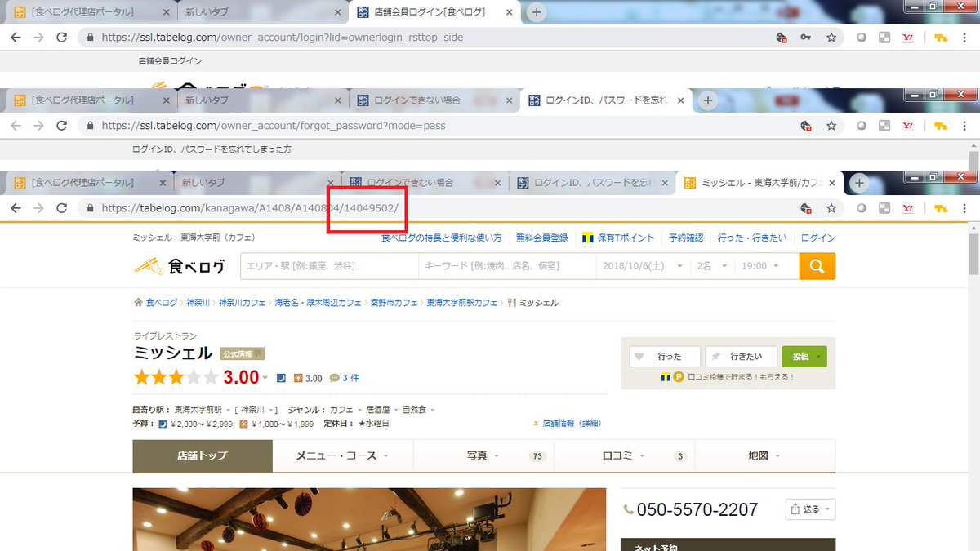Click the gold rating stars
The image size is (980, 551).
point(176,377)
